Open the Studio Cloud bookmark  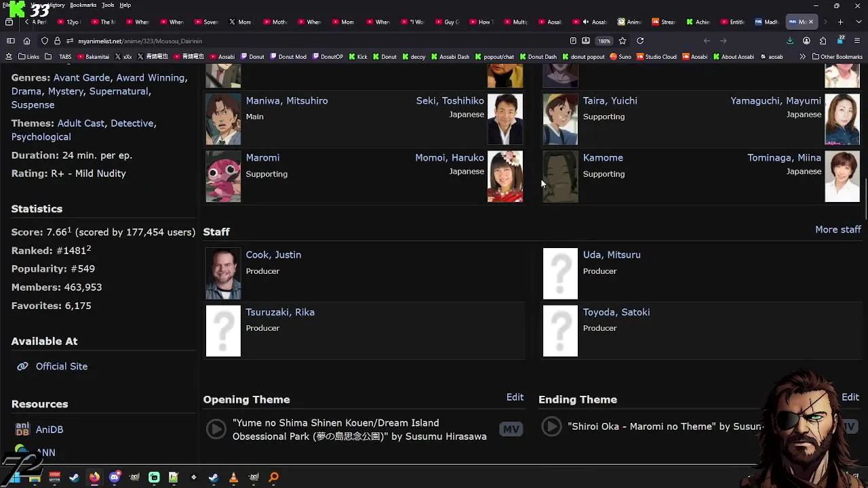pyautogui.click(x=656, y=57)
